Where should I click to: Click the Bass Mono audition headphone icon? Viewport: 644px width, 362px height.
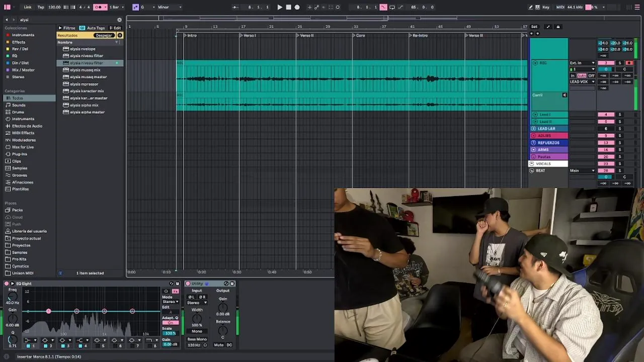205,345
